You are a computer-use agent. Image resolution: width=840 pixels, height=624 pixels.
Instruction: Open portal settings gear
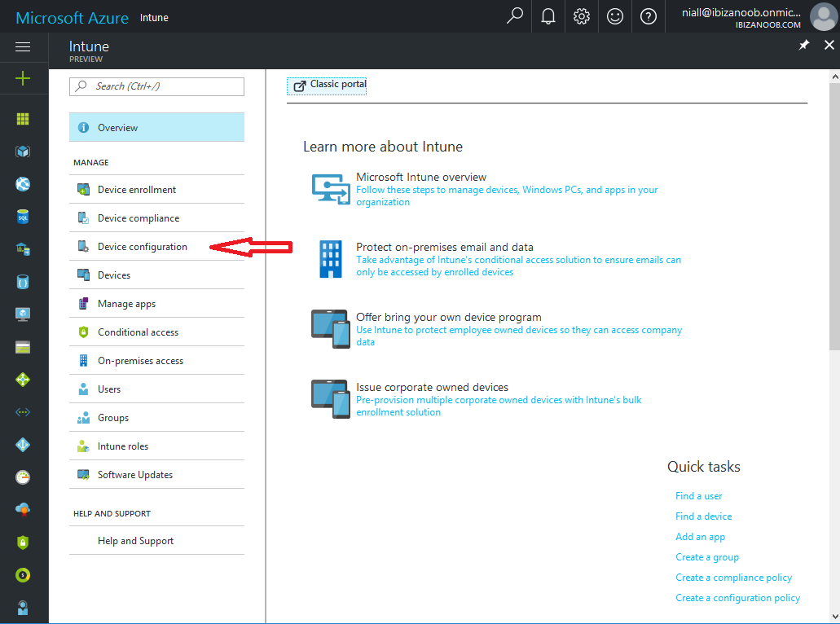tap(581, 16)
